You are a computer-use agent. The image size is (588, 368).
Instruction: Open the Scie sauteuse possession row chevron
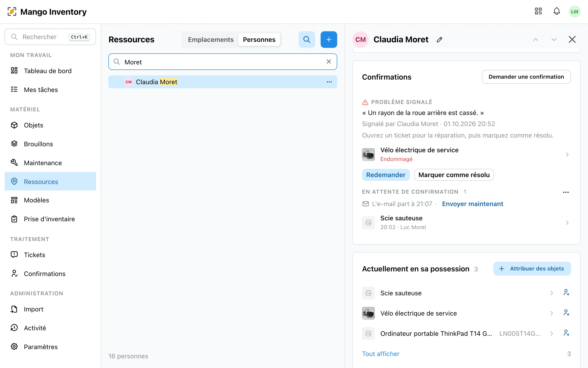pyautogui.click(x=551, y=293)
